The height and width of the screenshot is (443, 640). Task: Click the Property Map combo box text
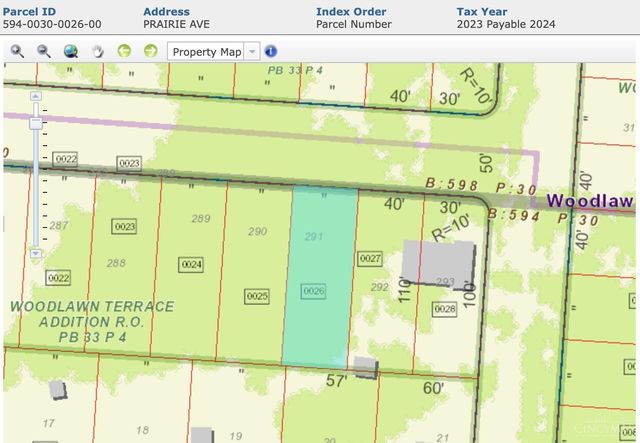click(x=207, y=51)
